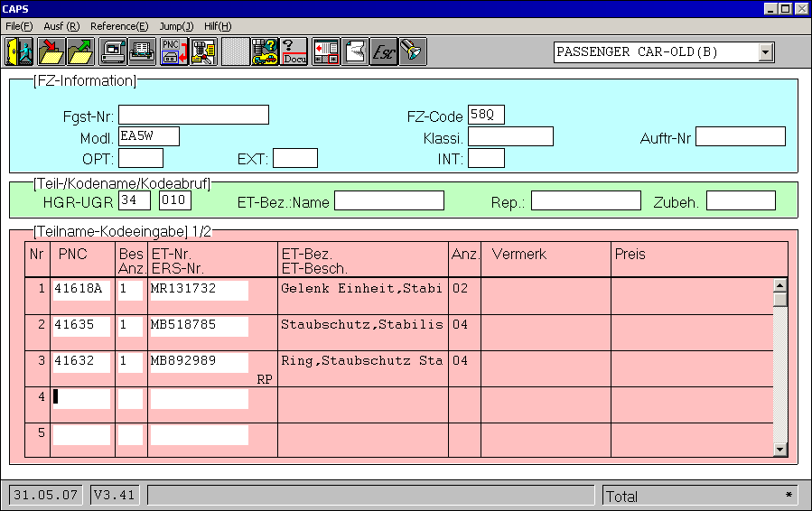
Task: Click the ET-Bez.:Name input field
Action: (388, 200)
